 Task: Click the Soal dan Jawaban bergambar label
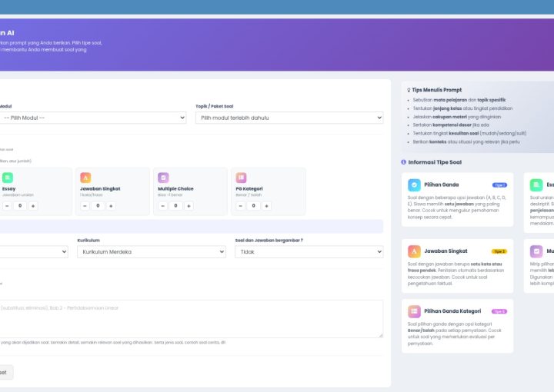pos(269,241)
